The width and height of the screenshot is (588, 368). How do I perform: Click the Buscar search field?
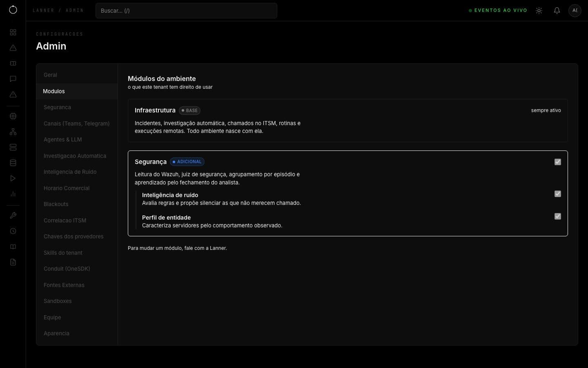186,11
